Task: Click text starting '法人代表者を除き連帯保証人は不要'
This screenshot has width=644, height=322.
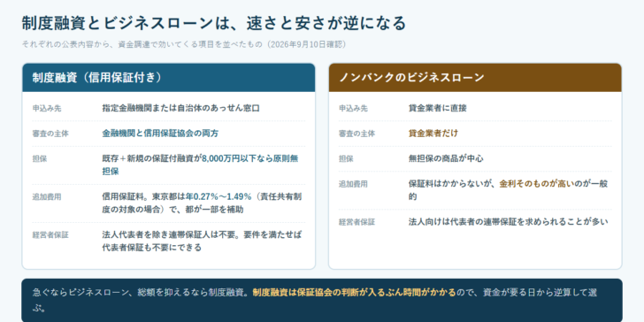Action: (202, 241)
